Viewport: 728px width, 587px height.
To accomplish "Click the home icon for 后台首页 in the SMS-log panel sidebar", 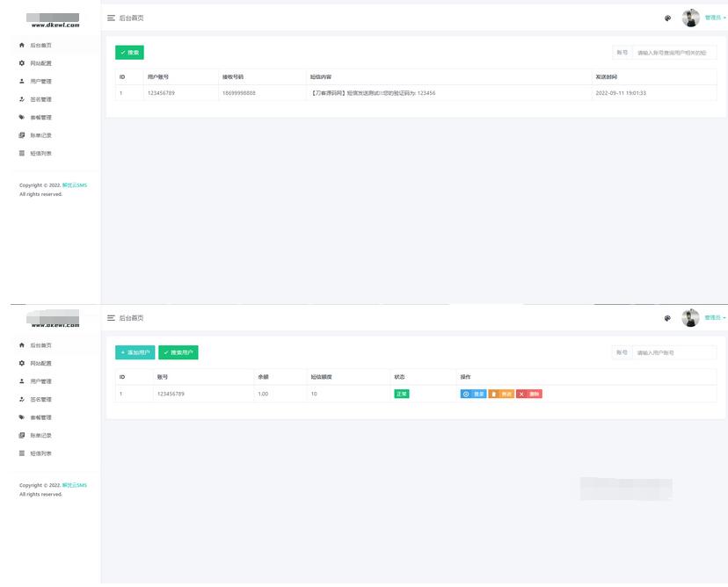I will (22, 45).
